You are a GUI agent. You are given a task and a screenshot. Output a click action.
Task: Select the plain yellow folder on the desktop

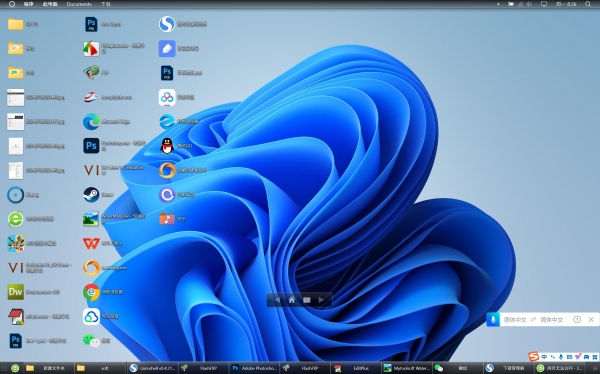pos(16,24)
